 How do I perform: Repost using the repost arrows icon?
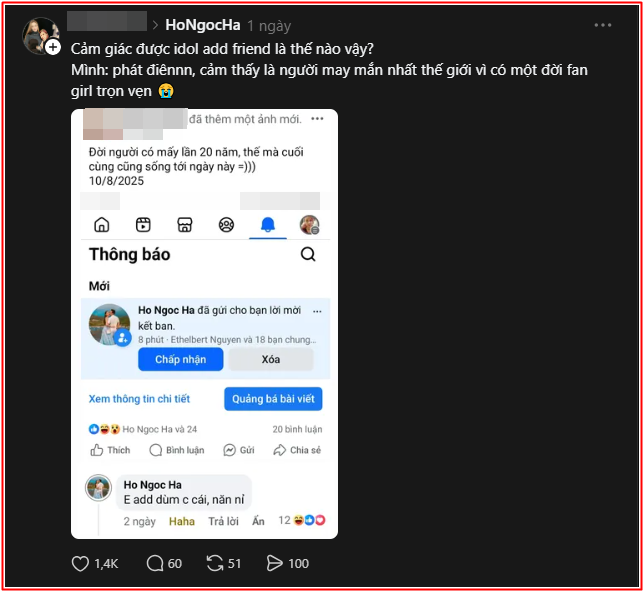[215, 564]
